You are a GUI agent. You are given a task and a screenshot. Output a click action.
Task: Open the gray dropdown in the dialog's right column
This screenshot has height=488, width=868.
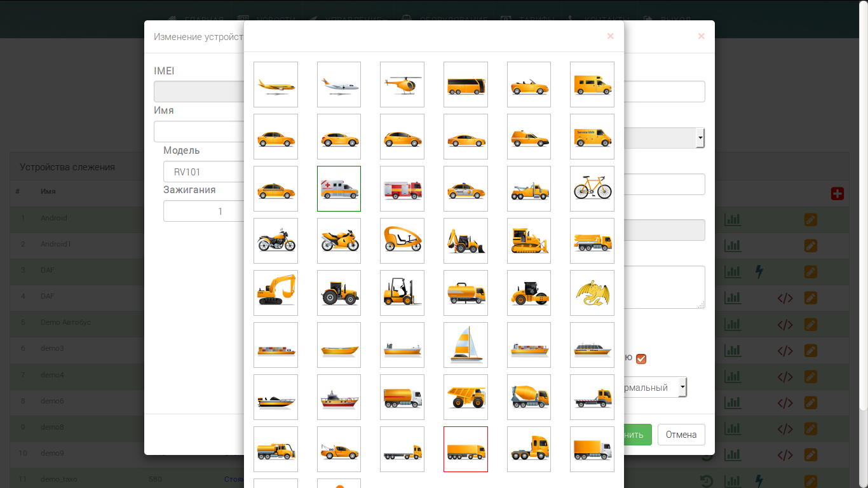pyautogui.click(x=665, y=137)
